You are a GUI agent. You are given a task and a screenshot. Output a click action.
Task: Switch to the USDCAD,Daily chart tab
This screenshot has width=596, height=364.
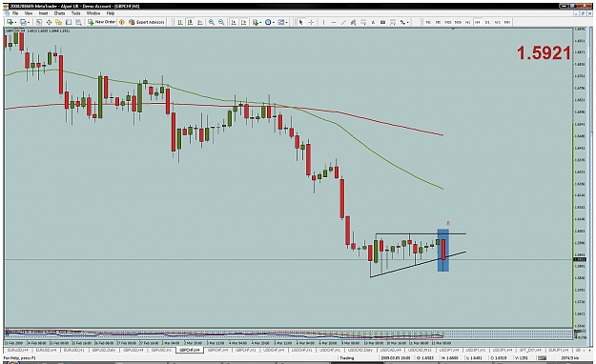coord(360,350)
